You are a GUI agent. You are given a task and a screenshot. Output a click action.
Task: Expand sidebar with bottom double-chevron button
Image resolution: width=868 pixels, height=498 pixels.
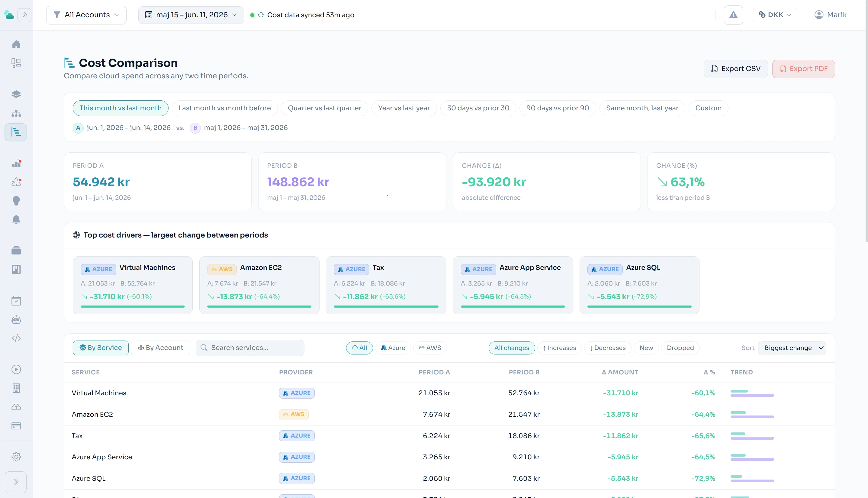tap(16, 482)
